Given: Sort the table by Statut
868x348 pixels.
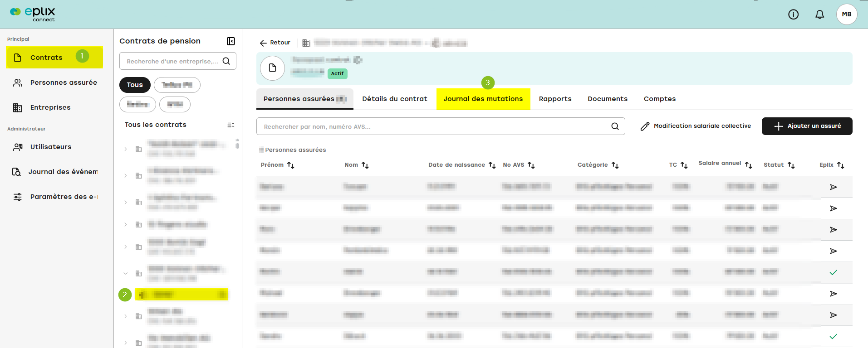Looking at the screenshot, I should click(x=791, y=165).
